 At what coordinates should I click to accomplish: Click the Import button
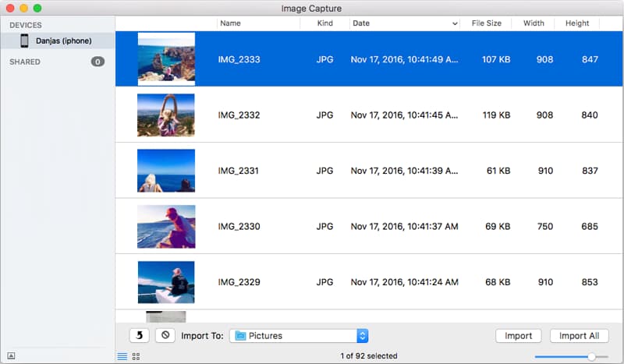click(519, 336)
